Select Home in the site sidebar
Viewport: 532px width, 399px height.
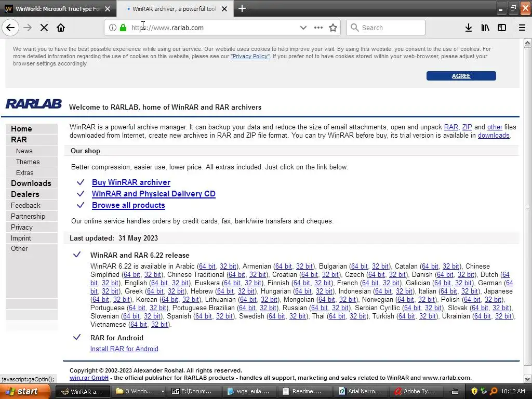(21, 129)
